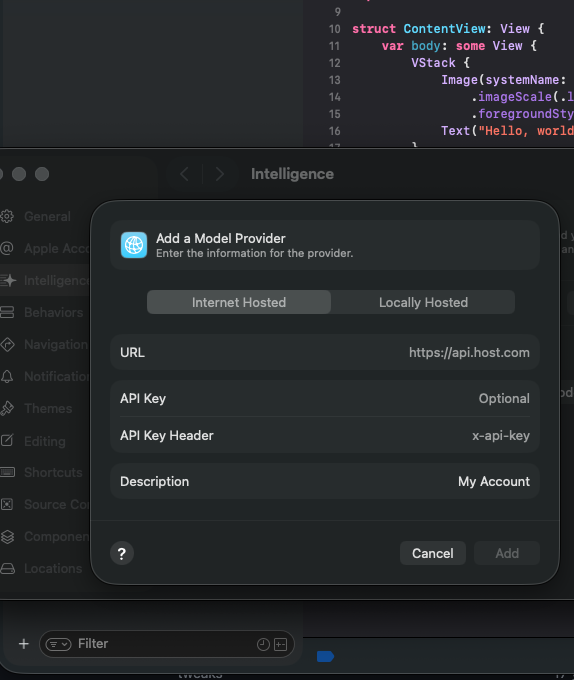The height and width of the screenshot is (680, 574).
Task: Open Shortcuts settings pane
Action: 53,472
